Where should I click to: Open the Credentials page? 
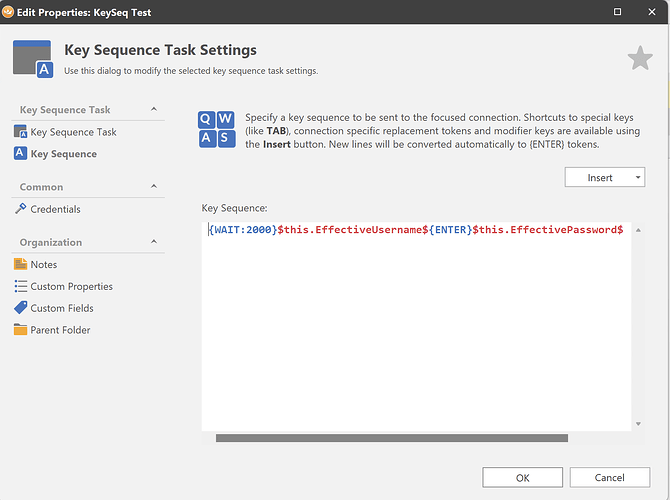coord(55,209)
